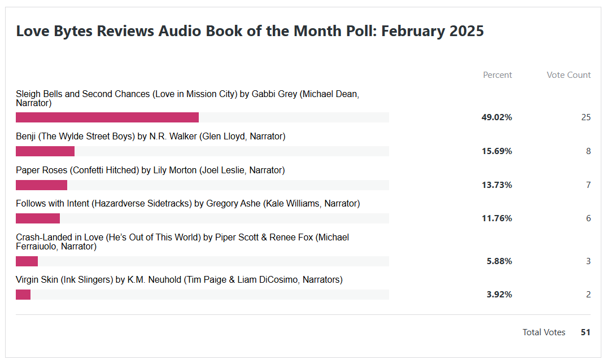Click the Total Votes label
This screenshot has height=364, width=607.
543,332
